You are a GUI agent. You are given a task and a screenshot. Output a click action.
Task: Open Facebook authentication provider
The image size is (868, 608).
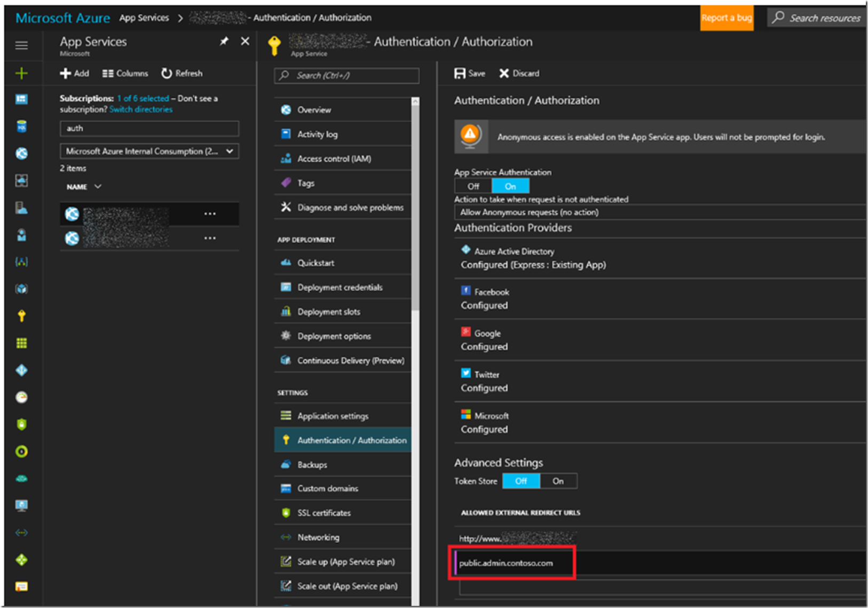tap(660, 299)
